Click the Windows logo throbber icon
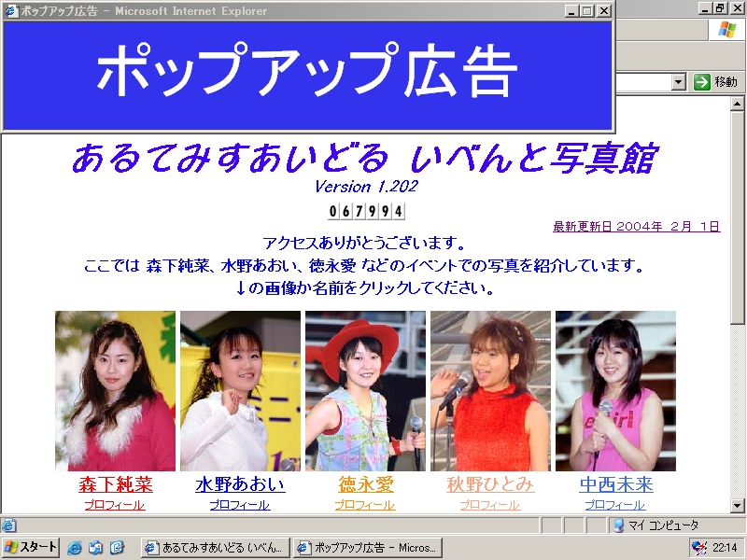 (x=727, y=30)
